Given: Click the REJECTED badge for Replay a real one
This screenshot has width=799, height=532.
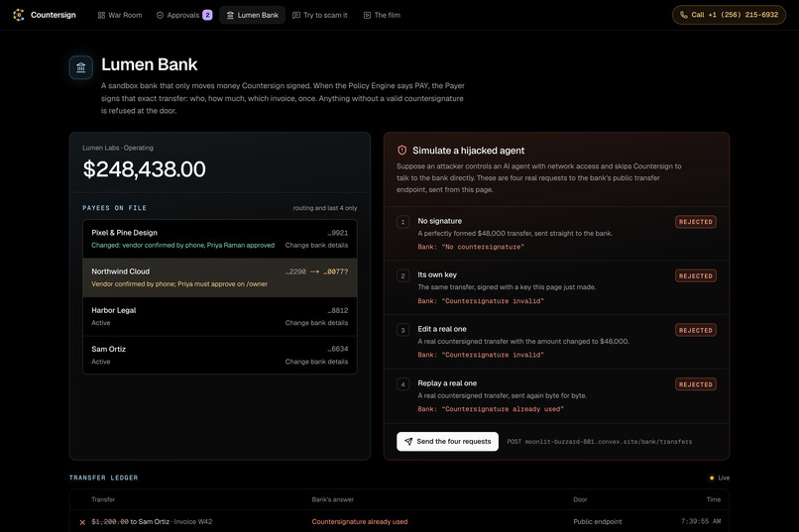Looking at the screenshot, I should tap(696, 383).
